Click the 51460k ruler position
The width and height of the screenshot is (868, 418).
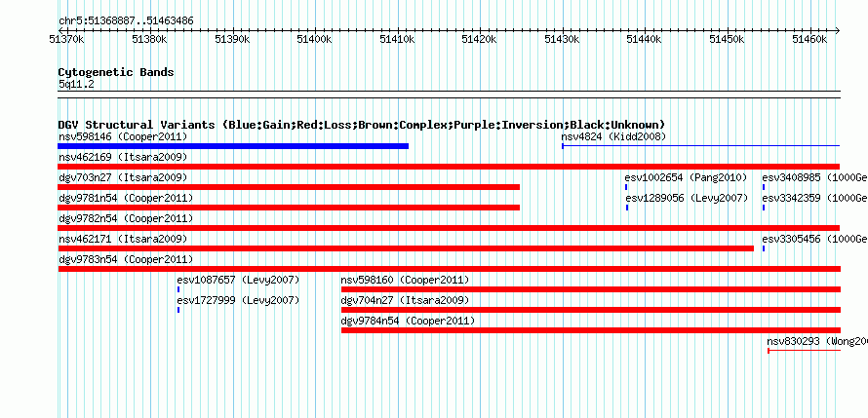(809, 39)
